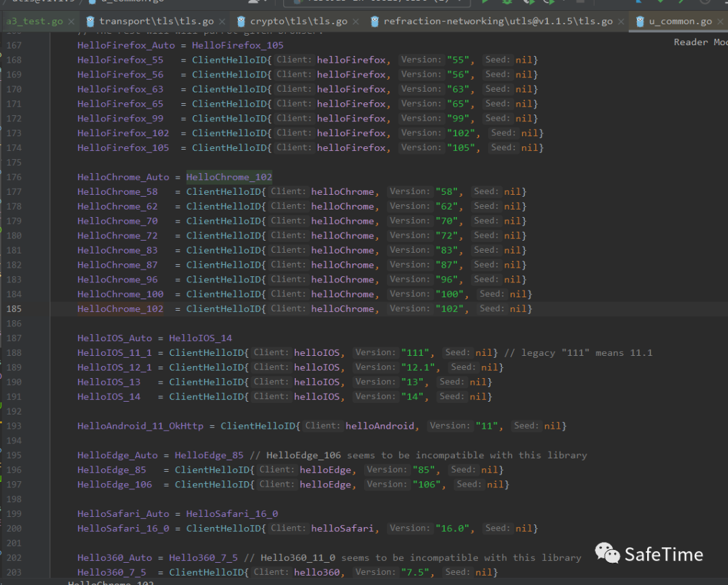Toggle breakpoint at line number 176

tap(13, 177)
